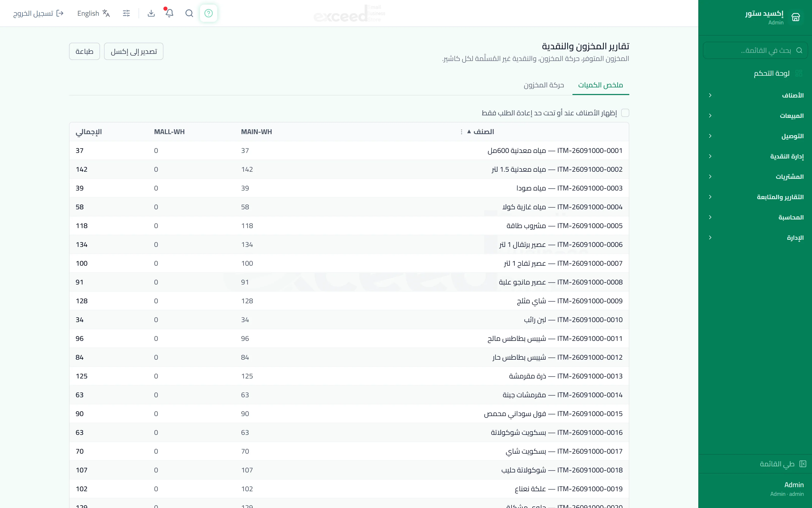Expand the المحاسبة sidebar section

click(x=755, y=217)
